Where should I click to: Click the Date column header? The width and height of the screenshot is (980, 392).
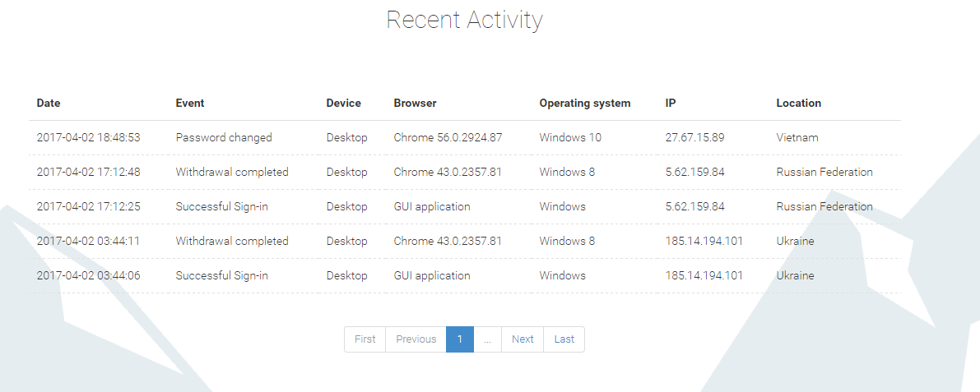(x=49, y=104)
